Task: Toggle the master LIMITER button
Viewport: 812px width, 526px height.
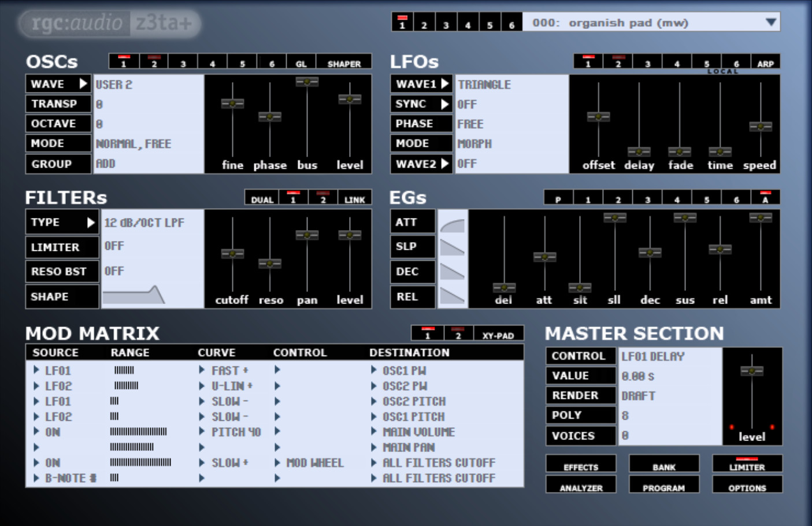Action: (x=747, y=464)
